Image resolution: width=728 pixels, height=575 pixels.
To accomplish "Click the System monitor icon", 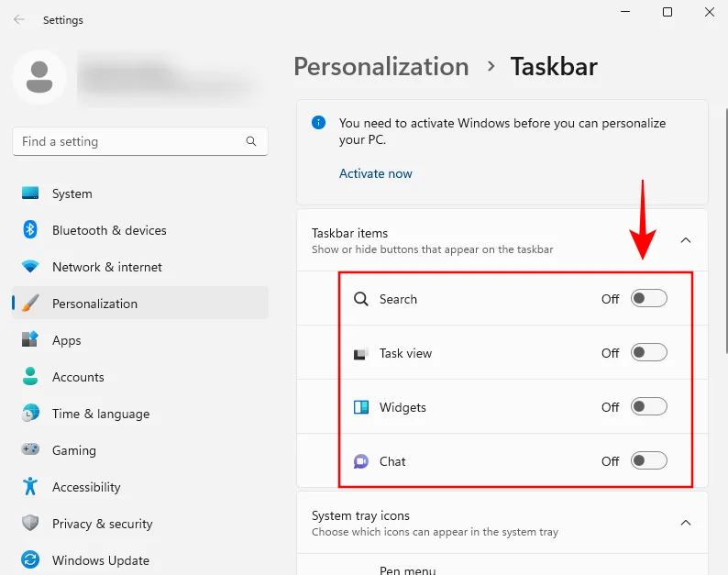I will [x=30, y=193].
